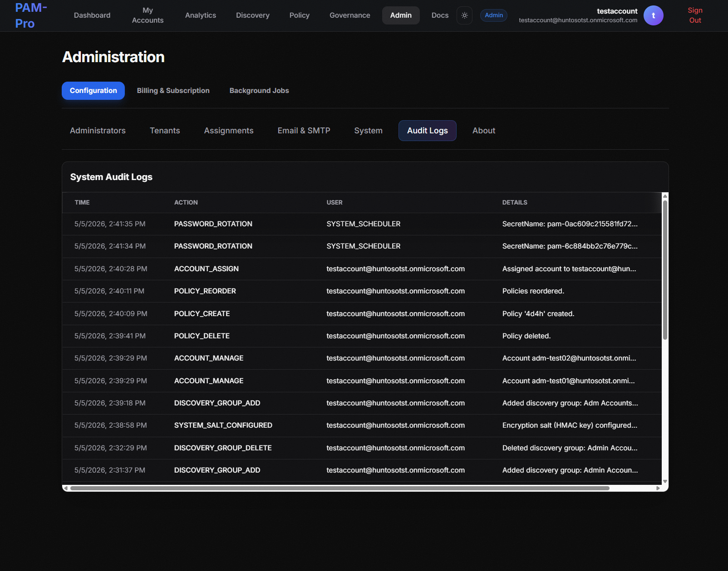The height and width of the screenshot is (571, 728).
Task: Click the POLICY_CREATE action cell
Action: coord(202,314)
